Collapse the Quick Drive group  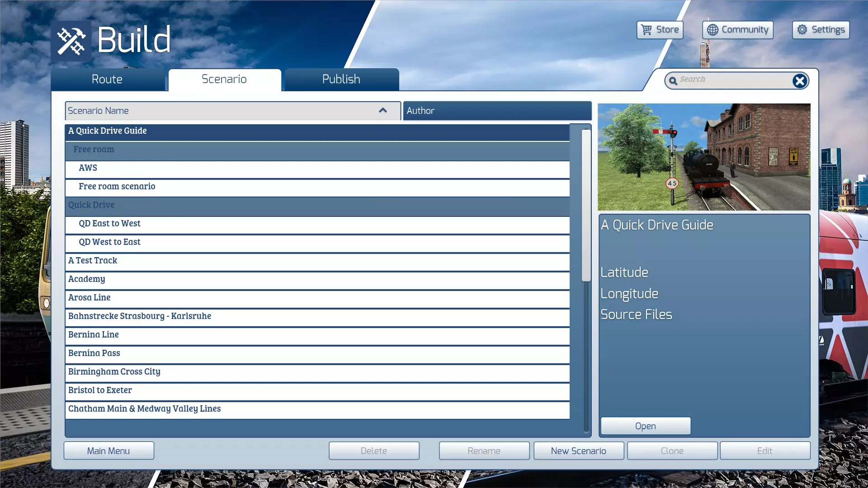click(x=91, y=205)
